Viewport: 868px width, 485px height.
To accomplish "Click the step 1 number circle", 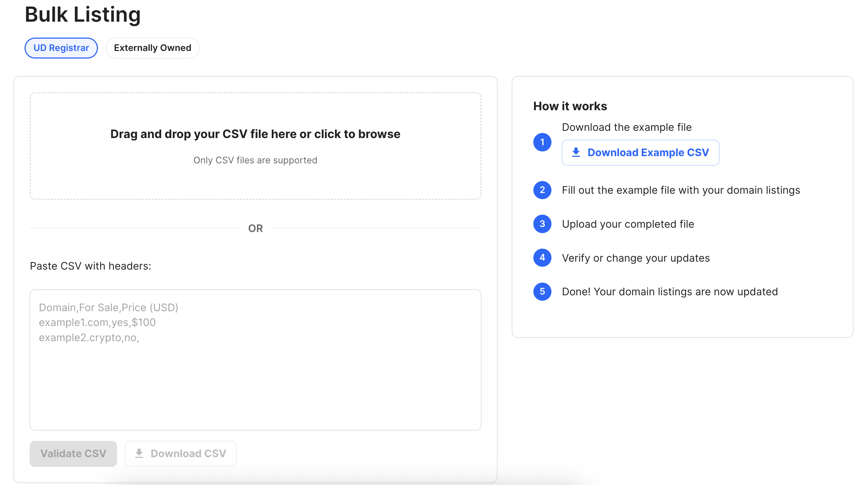I will (542, 142).
